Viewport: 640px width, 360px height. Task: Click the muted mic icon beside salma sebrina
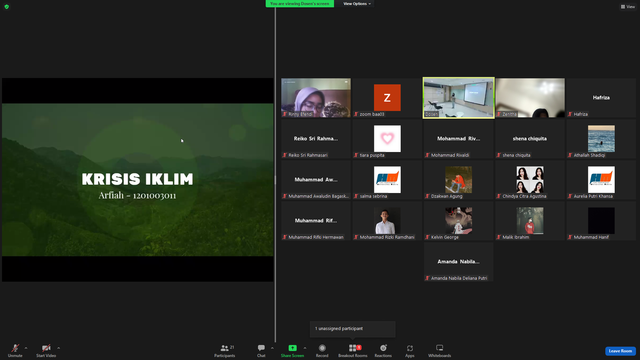(x=356, y=196)
